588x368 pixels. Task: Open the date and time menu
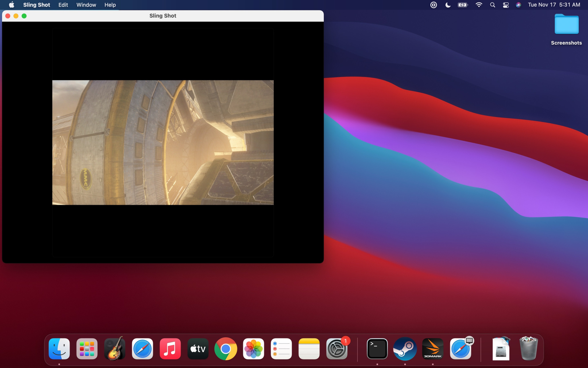[x=554, y=5]
